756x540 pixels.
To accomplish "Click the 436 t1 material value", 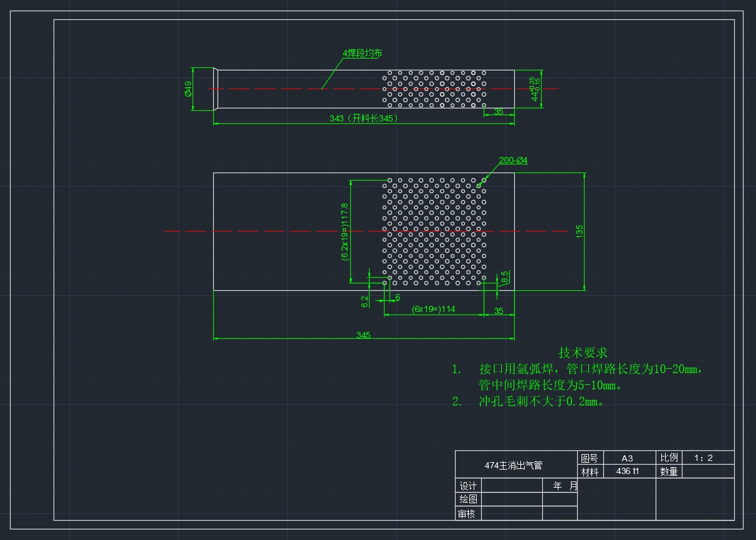I will [627, 471].
